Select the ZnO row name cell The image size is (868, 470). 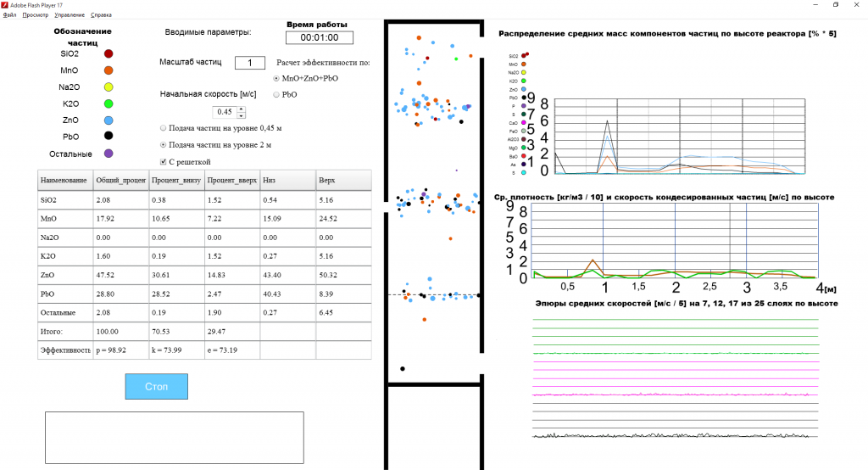(x=65, y=276)
